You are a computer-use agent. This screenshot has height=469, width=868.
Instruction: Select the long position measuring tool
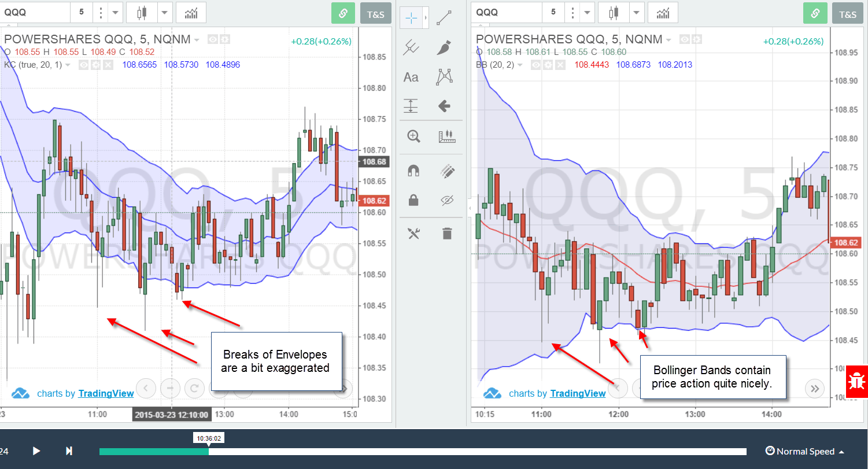click(411, 106)
